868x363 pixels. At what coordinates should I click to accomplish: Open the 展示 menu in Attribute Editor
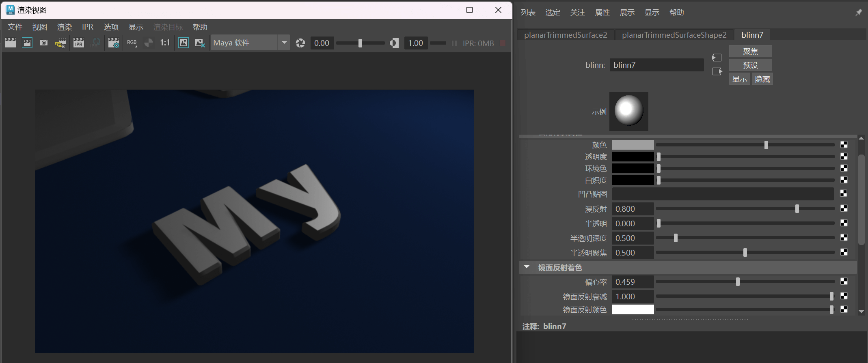pos(627,13)
